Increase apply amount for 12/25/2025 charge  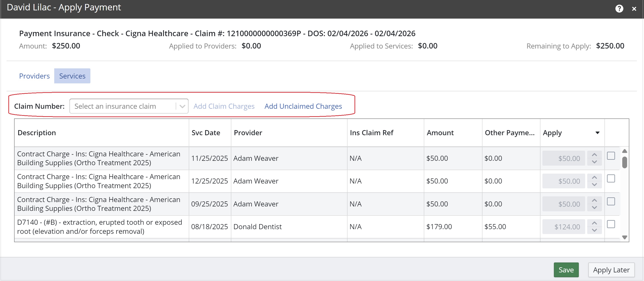pos(594,178)
